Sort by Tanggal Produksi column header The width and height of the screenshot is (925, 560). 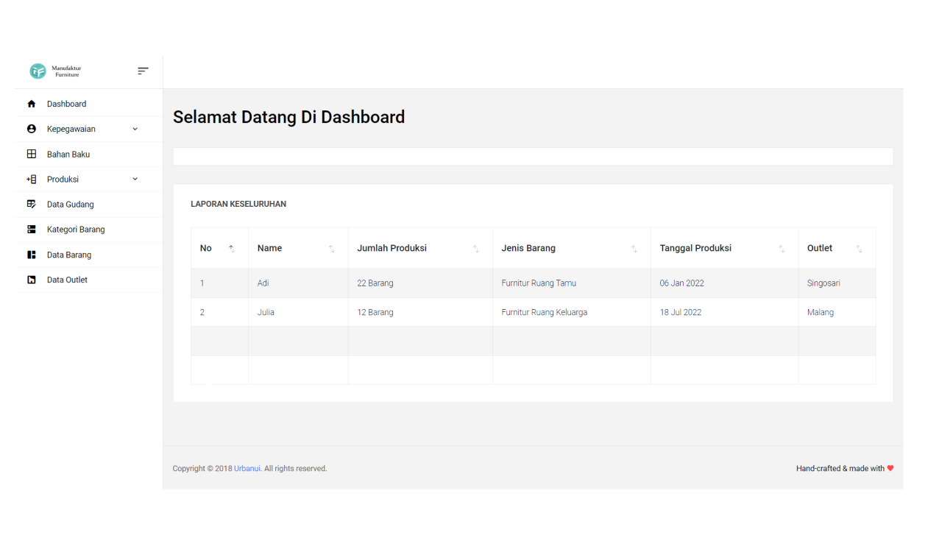695,249
